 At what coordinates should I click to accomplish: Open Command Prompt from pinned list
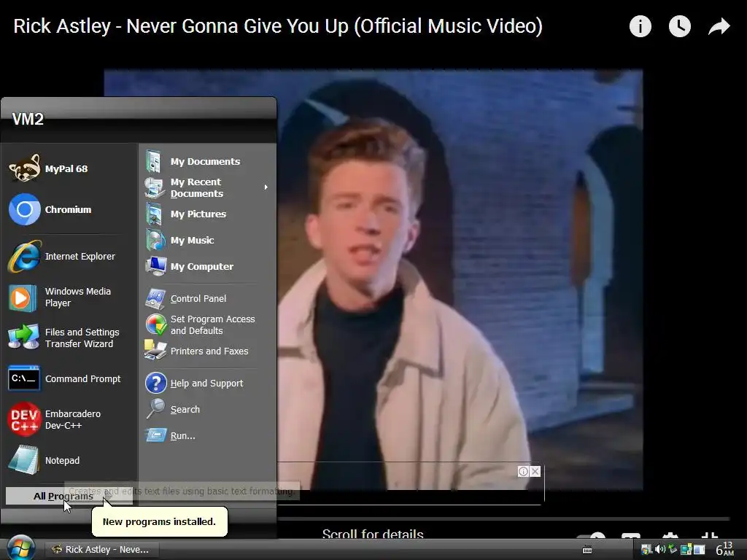(69, 379)
